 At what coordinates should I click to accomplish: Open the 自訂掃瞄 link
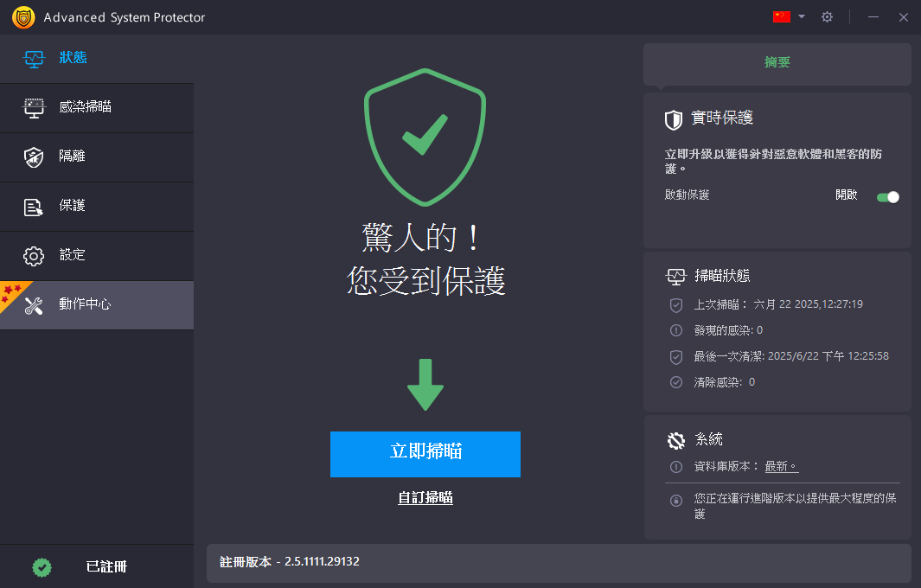(x=425, y=498)
